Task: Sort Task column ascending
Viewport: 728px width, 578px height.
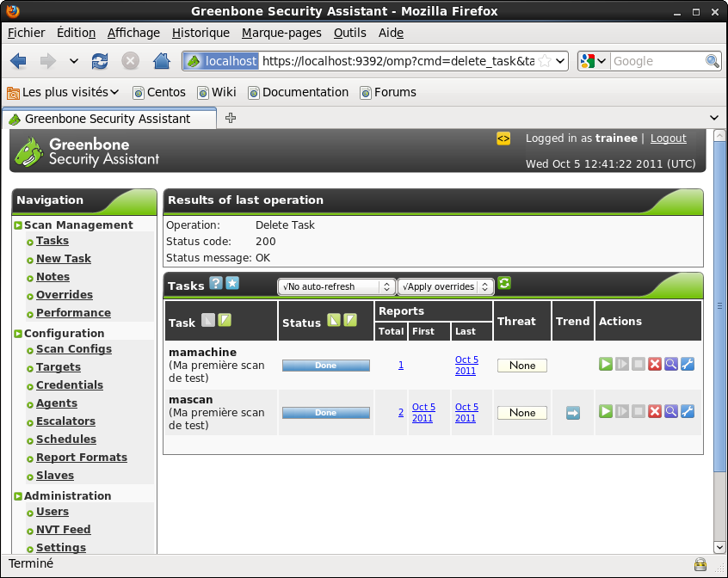Action: pyautogui.click(x=208, y=320)
